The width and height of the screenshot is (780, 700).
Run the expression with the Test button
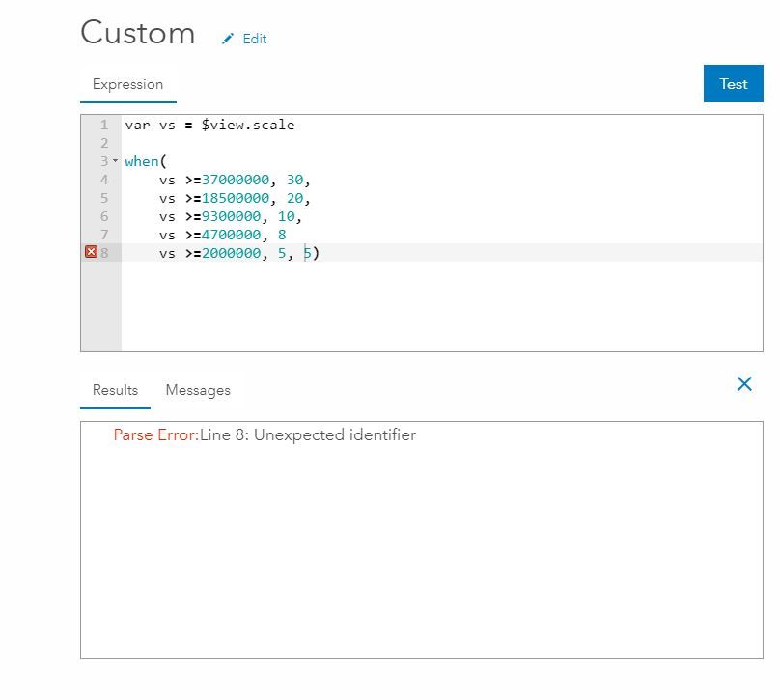(x=733, y=84)
